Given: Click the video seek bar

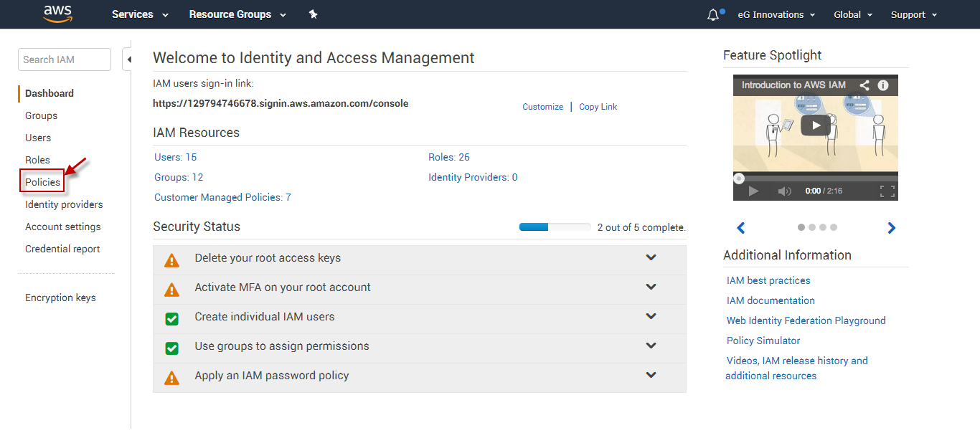Looking at the screenshot, I should pyautogui.click(x=816, y=178).
